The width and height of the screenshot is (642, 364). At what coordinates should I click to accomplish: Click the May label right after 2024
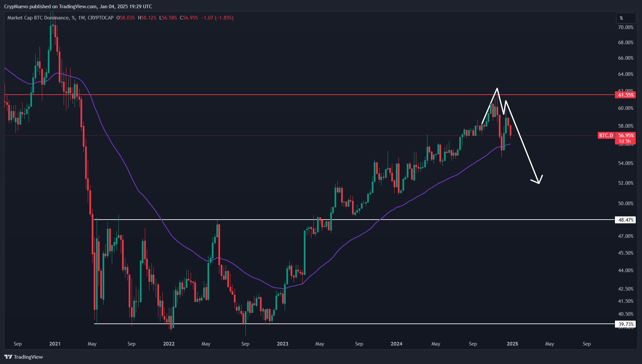pos(436,344)
